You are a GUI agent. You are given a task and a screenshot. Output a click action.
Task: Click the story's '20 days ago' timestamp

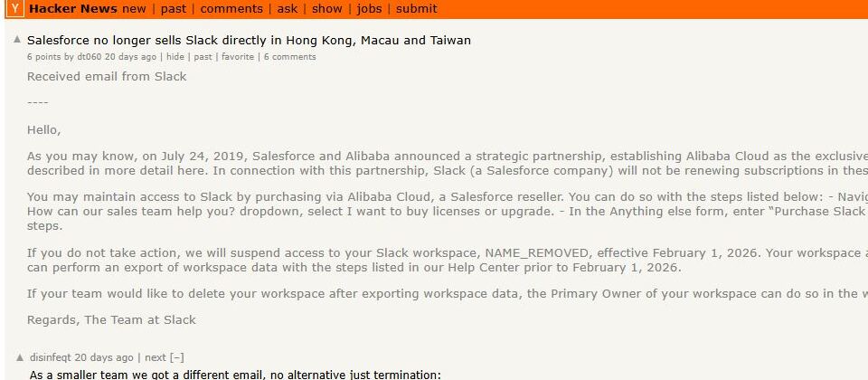130,57
